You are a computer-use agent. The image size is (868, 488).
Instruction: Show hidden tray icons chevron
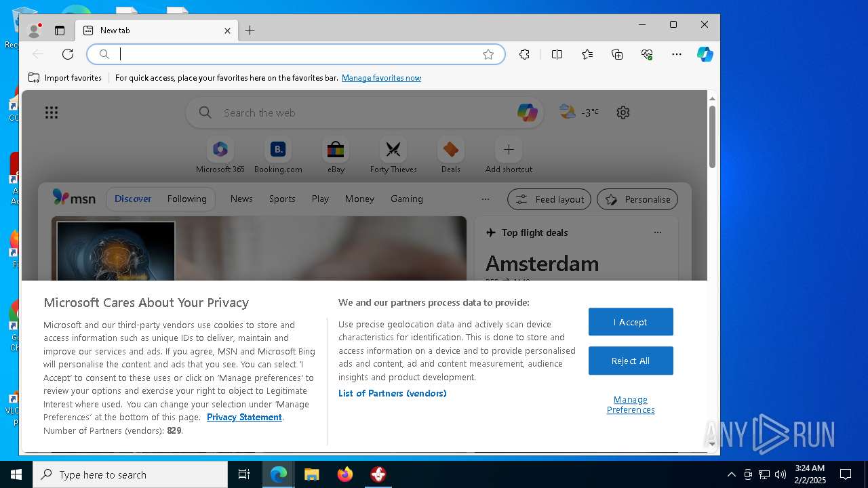(x=731, y=474)
